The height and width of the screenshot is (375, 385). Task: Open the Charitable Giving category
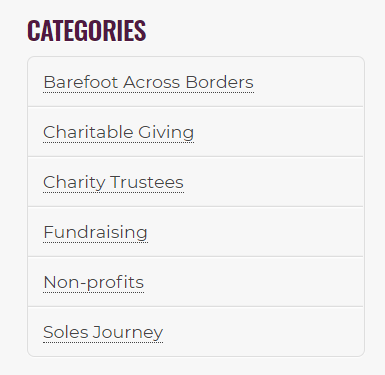pyautogui.click(x=119, y=132)
